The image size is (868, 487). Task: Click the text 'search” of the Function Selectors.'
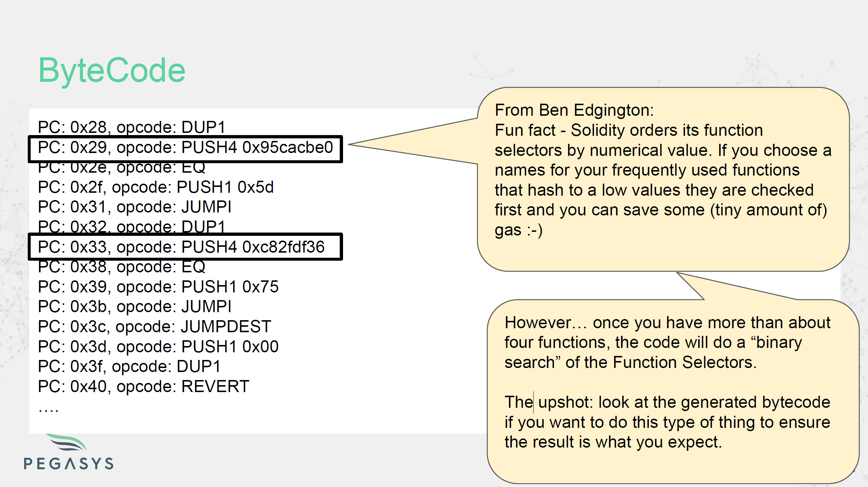coord(631,363)
